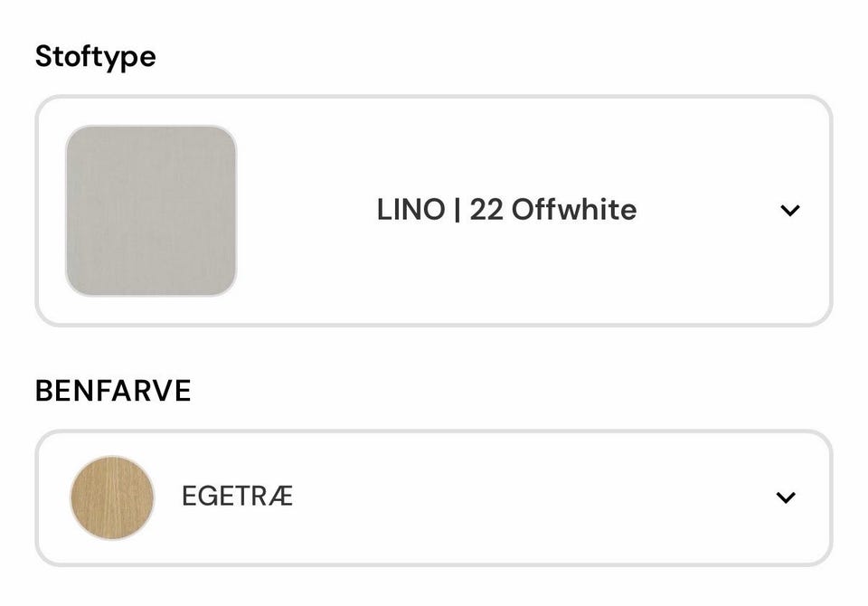Click the word Offwhite in the fabric field

tap(573, 211)
